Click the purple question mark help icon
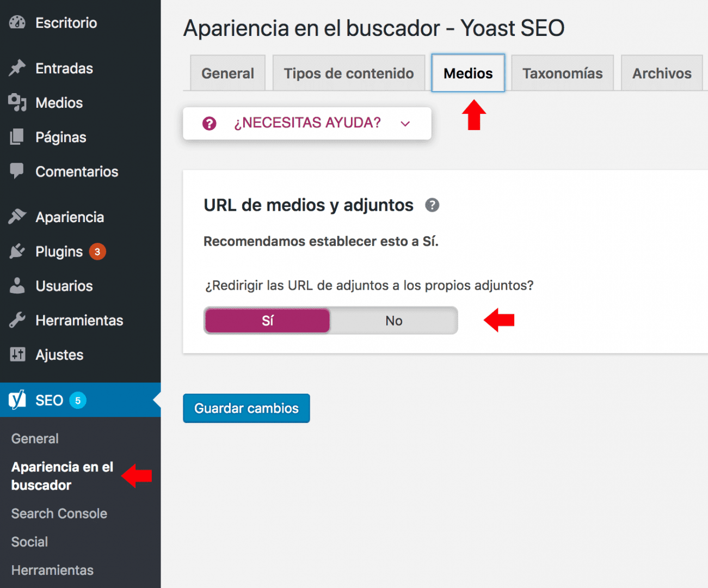 [x=210, y=124]
